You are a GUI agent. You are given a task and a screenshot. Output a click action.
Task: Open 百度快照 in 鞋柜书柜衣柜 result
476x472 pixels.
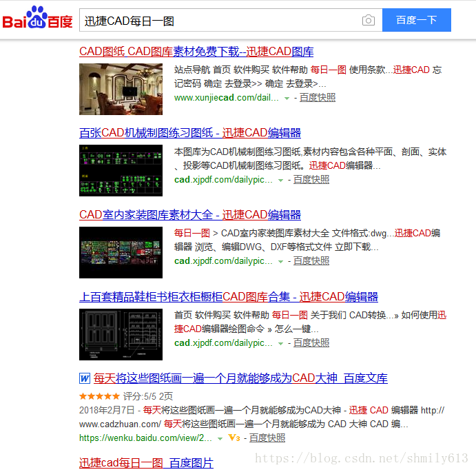click(311, 343)
